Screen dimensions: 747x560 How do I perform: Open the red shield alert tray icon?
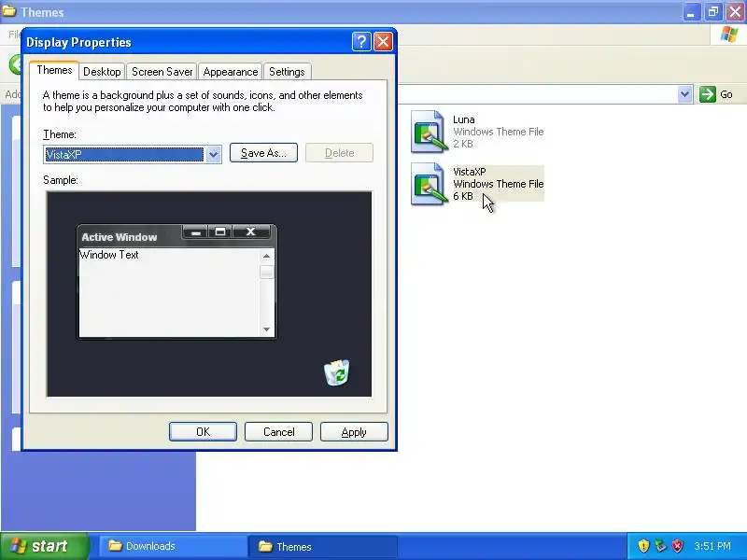678,546
